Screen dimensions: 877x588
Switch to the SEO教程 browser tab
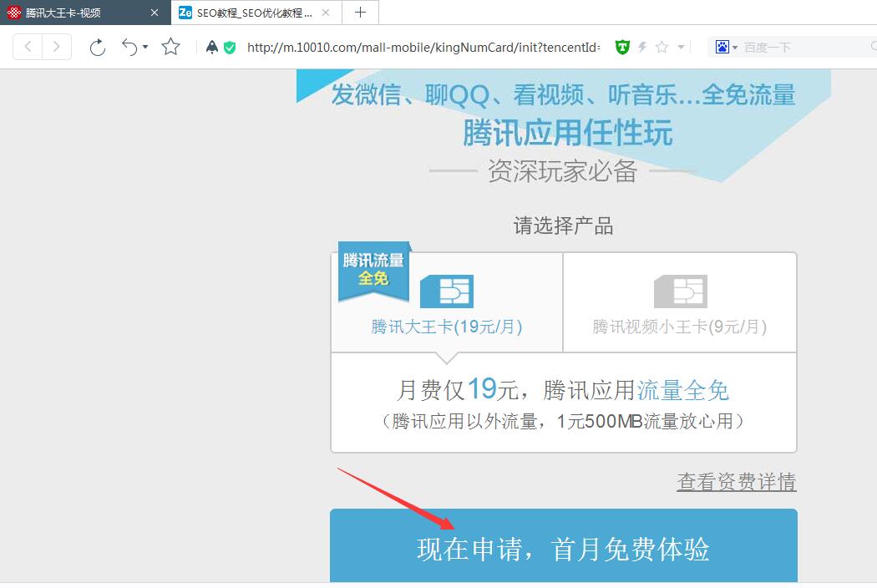pyautogui.click(x=251, y=13)
